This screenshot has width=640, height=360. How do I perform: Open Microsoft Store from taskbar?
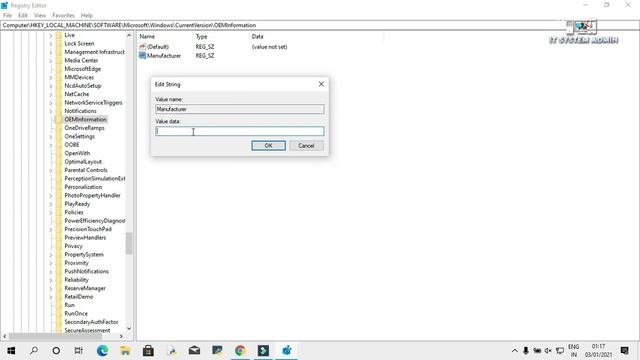[x=148, y=351]
